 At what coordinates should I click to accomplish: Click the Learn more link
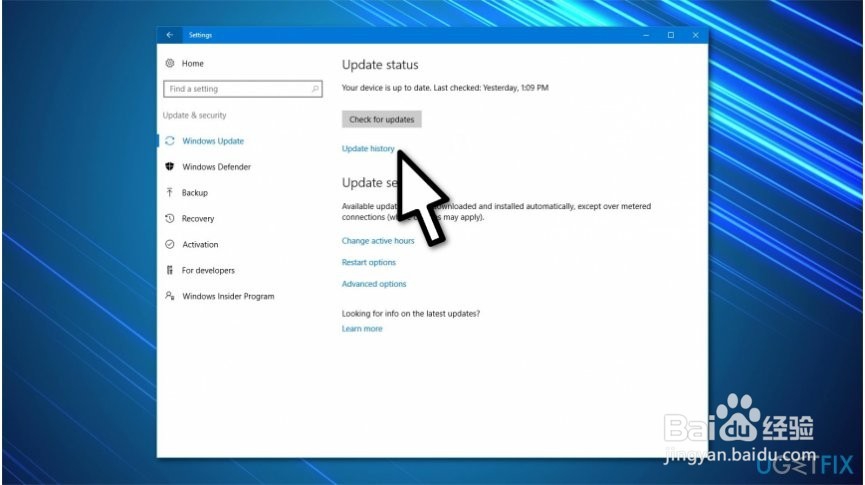coord(362,329)
